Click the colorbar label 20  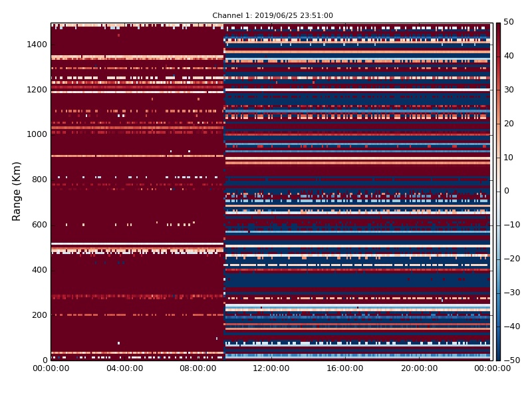tap(509, 124)
